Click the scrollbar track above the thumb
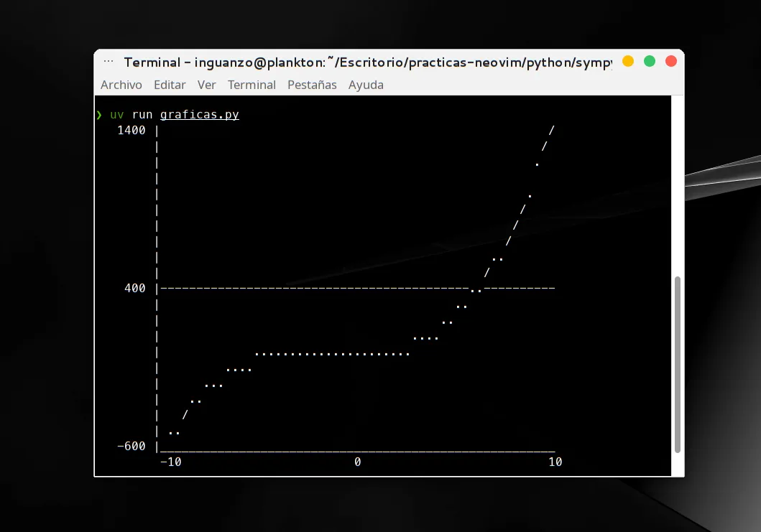Image resolution: width=761 pixels, height=532 pixels. coord(678,186)
